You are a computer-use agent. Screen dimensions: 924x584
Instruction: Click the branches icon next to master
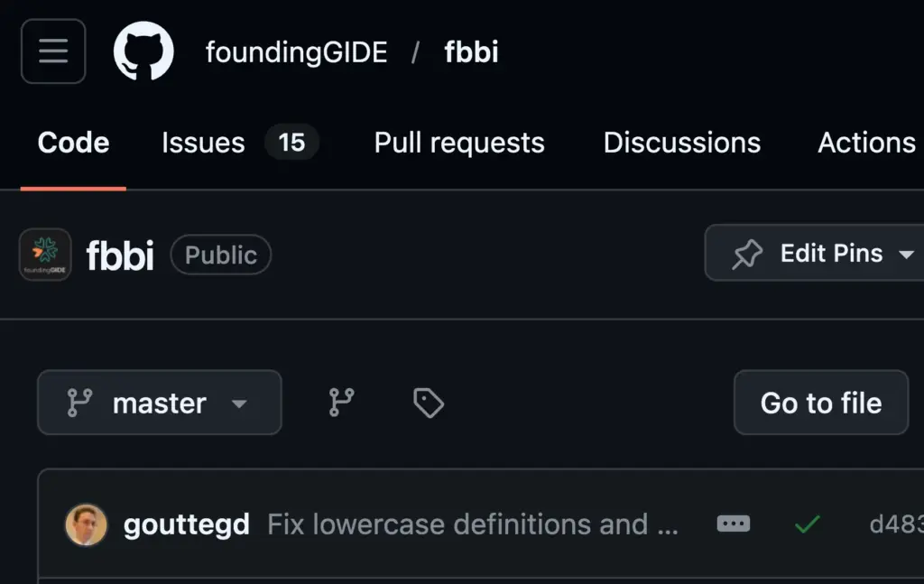[340, 403]
